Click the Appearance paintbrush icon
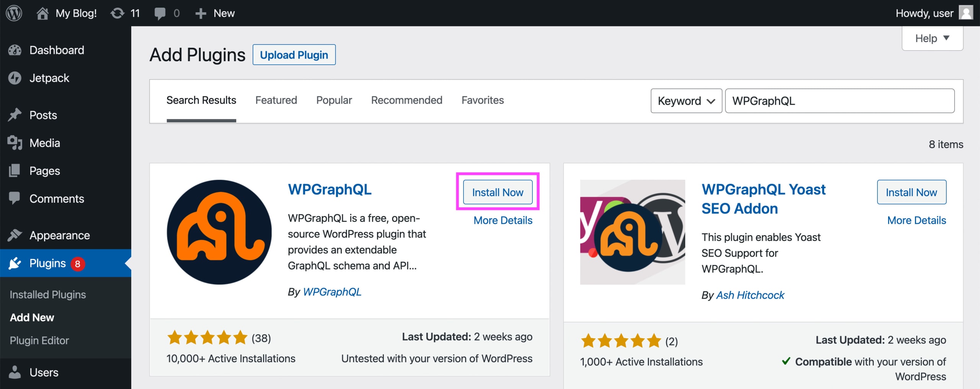 click(15, 235)
